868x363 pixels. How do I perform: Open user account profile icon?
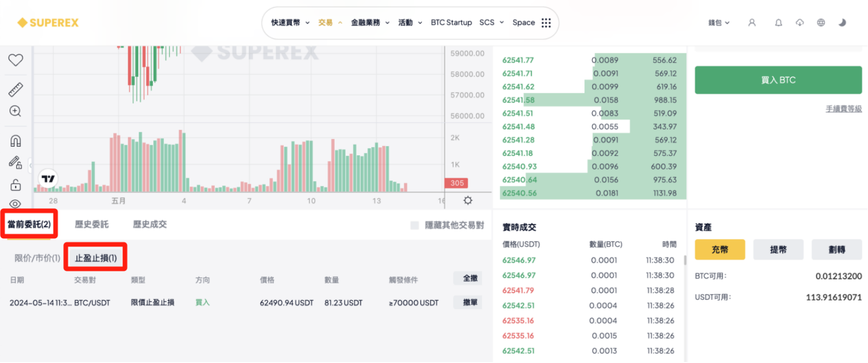click(752, 22)
